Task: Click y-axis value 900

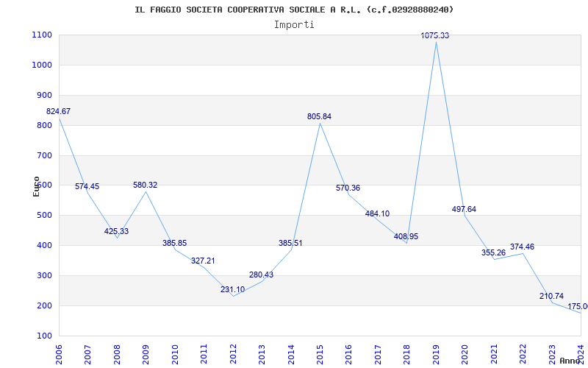Action: coord(45,96)
